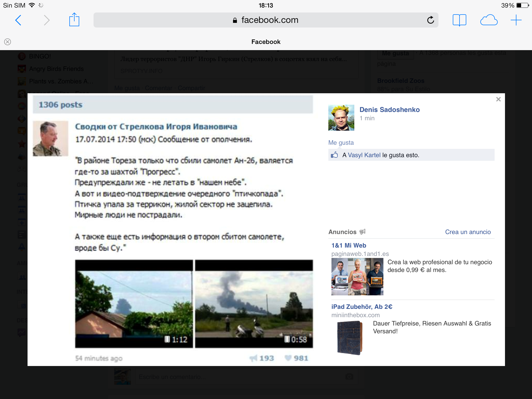Add a new tab with plus icon
Image resolution: width=532 pixels, height=399 pixels.
tap(516, 20)
